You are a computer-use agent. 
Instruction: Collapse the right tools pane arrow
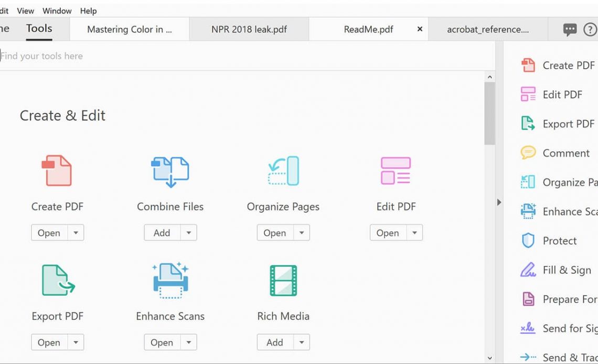coord(499,202)
